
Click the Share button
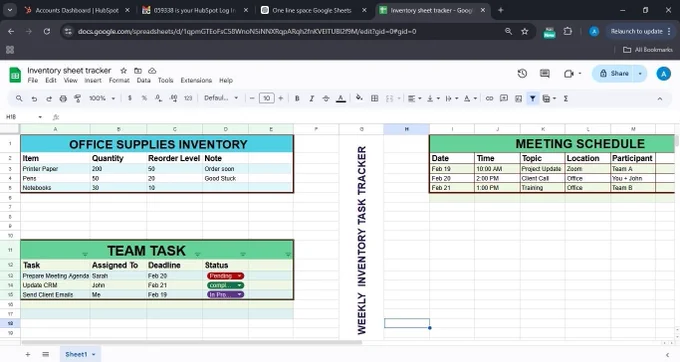615,74
